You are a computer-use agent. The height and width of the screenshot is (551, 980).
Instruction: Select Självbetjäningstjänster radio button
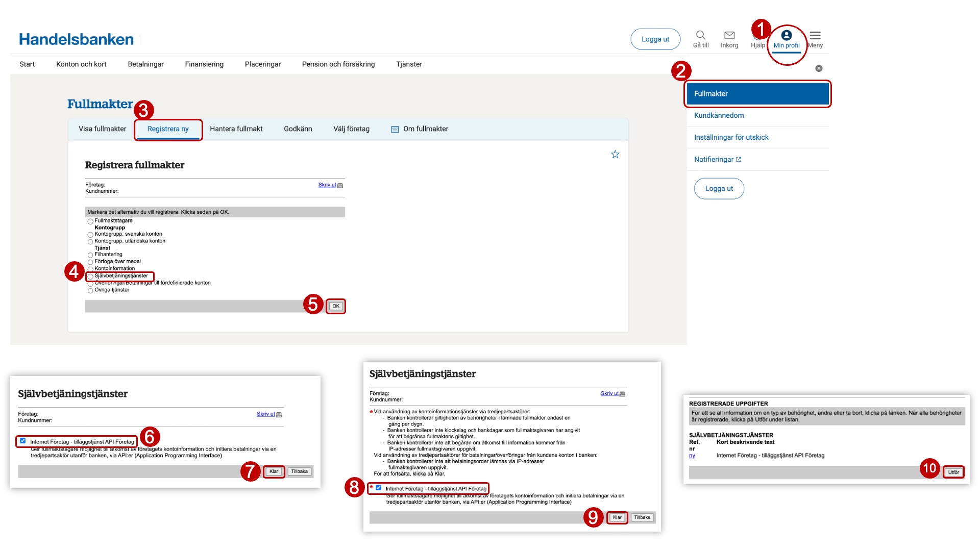pyautogui.click(x=90, y=277)
